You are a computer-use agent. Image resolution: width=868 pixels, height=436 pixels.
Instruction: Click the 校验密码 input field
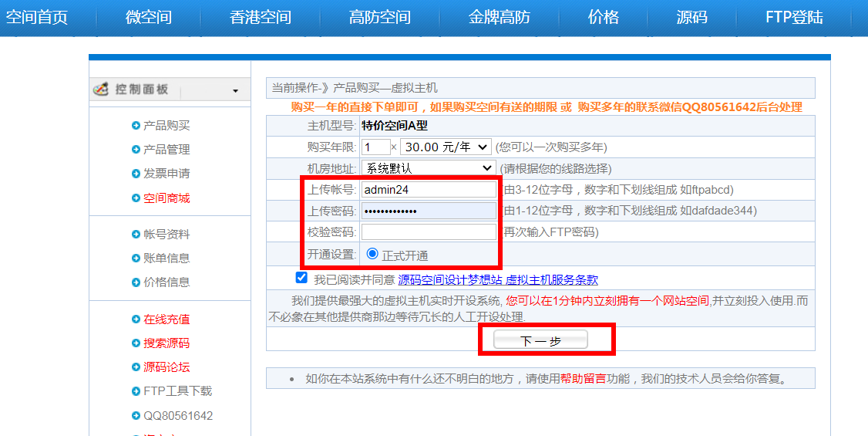429,232
